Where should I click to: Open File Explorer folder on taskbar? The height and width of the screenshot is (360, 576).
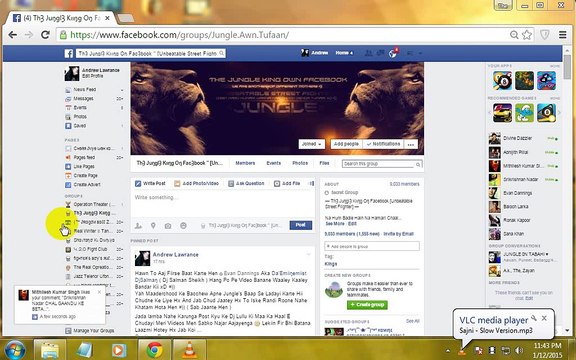(x=50, y=349)
